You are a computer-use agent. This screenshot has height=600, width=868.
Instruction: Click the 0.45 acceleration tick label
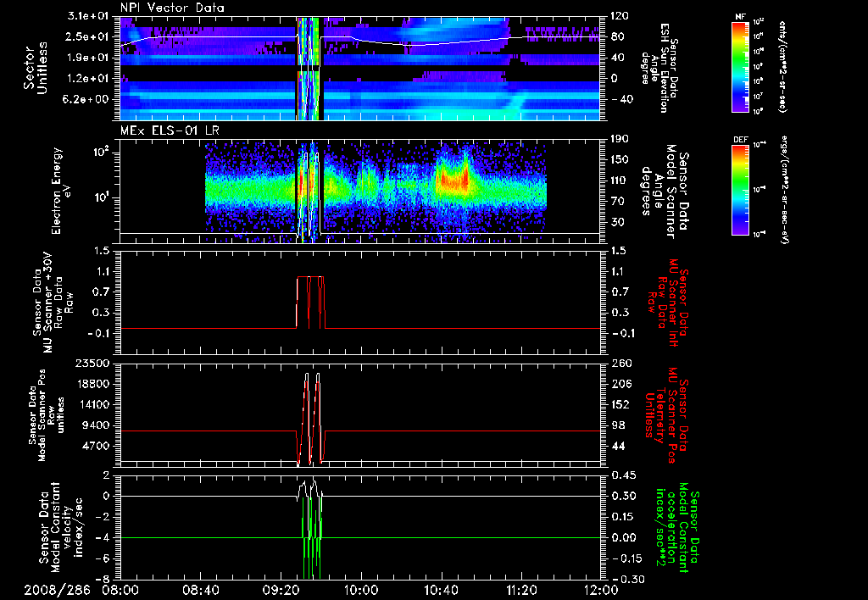pos(625,475)
